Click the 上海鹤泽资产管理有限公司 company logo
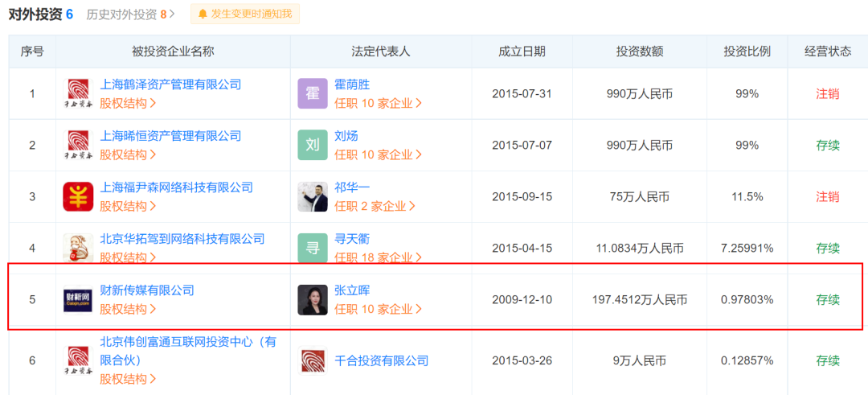The image size is (868, 395). pos(78,93)
